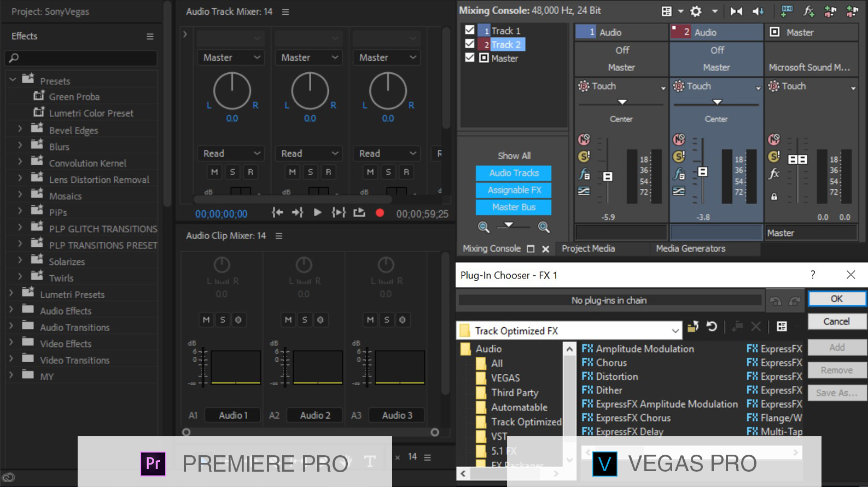Viewport: 868px width, 487px height.
Task: Click the Master bus FX icon
Action: point(774,174)
